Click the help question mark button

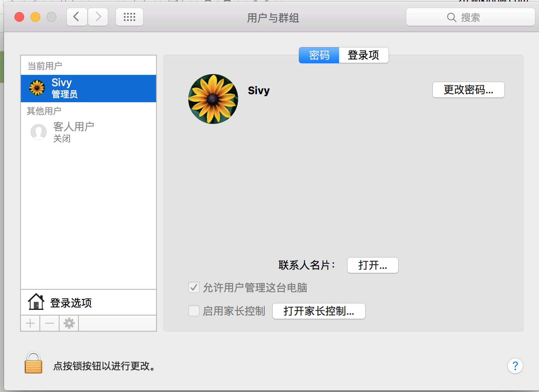coord(515,366)
